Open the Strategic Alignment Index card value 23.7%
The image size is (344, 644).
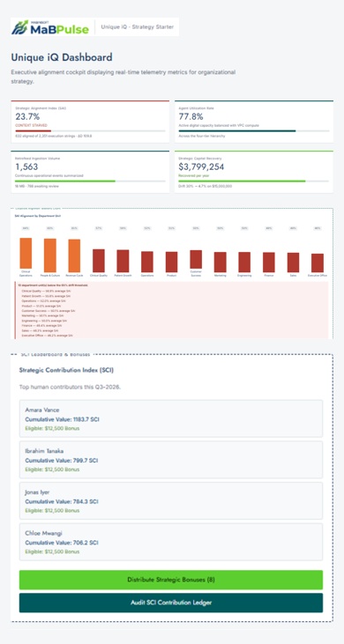tap(27, 116)
